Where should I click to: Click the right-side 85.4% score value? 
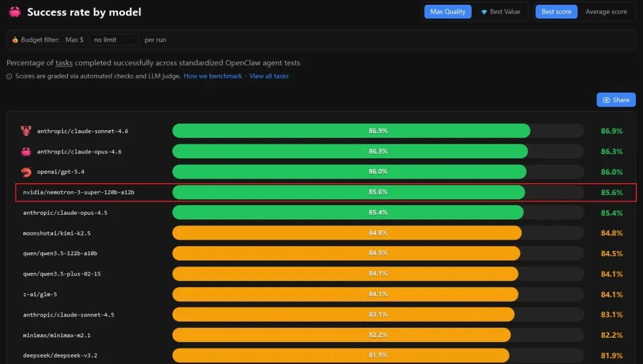coord(611,213)
